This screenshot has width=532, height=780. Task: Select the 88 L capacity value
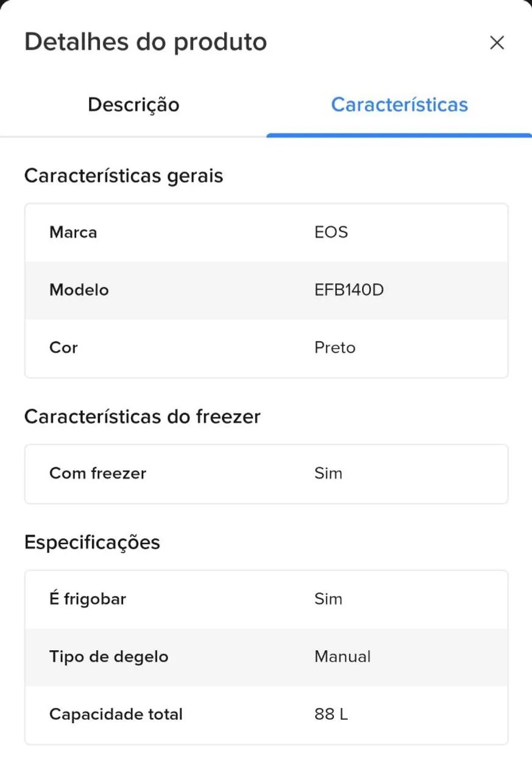click(331, 714)
